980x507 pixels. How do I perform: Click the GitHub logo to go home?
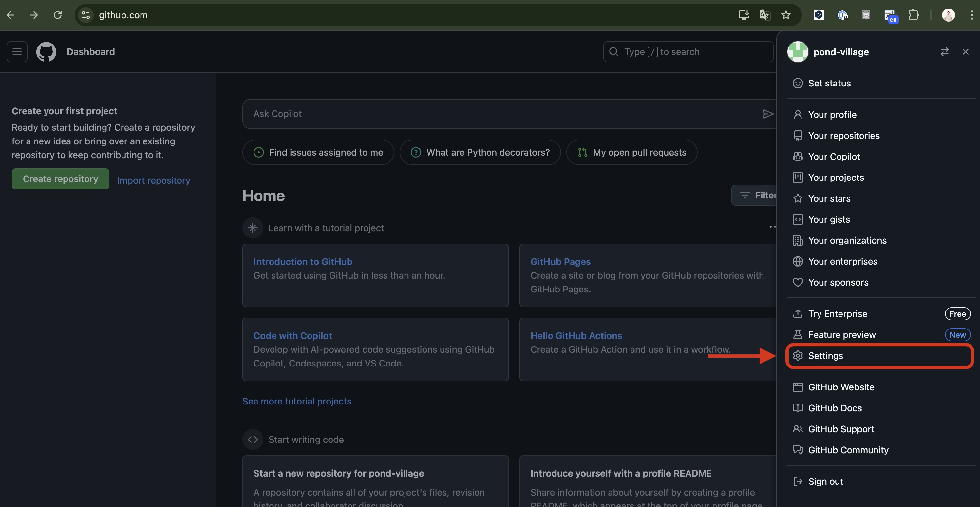click(46, 52)
